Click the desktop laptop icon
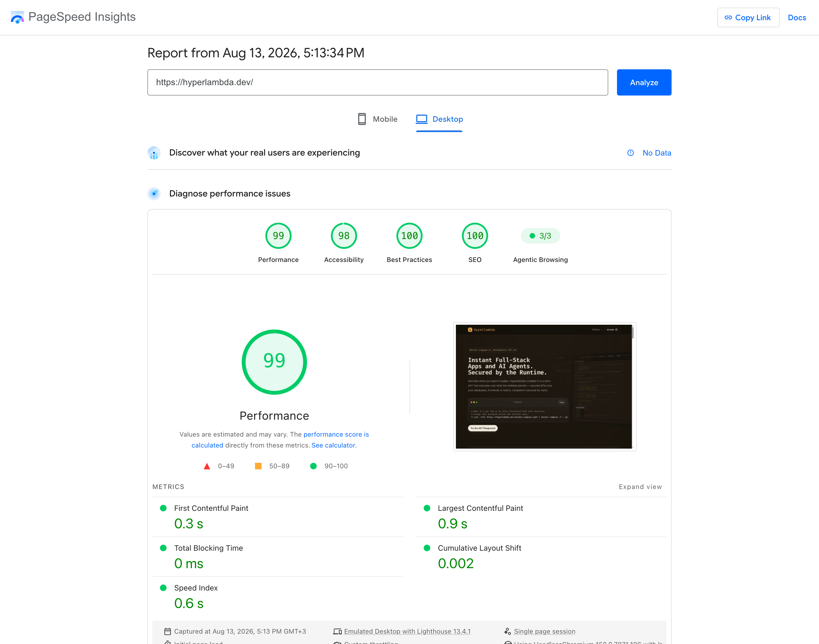 pyautogui.click(x=422, y=119)
